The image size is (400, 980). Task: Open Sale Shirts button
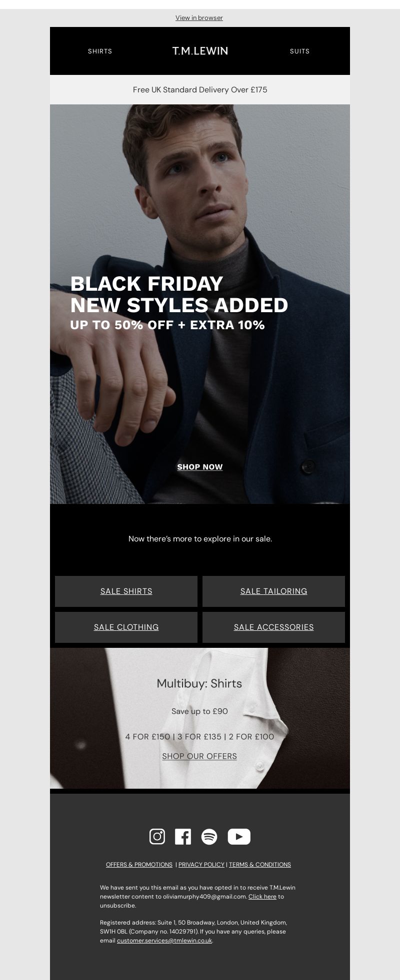point(126,591)
